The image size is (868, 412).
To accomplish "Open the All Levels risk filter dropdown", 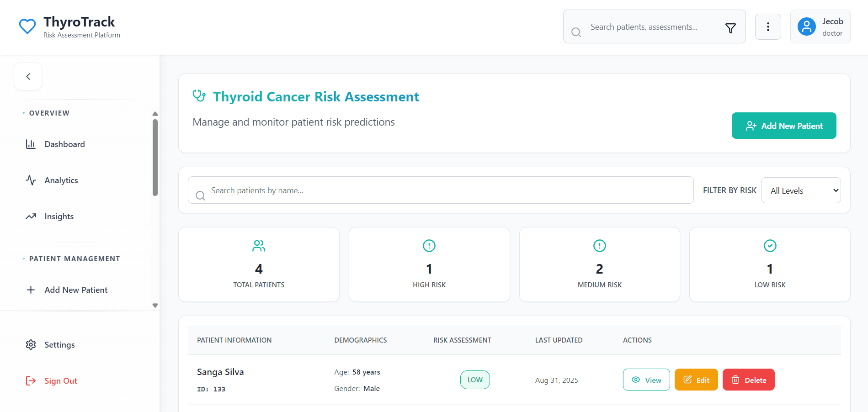I will [x=800, y=190].
